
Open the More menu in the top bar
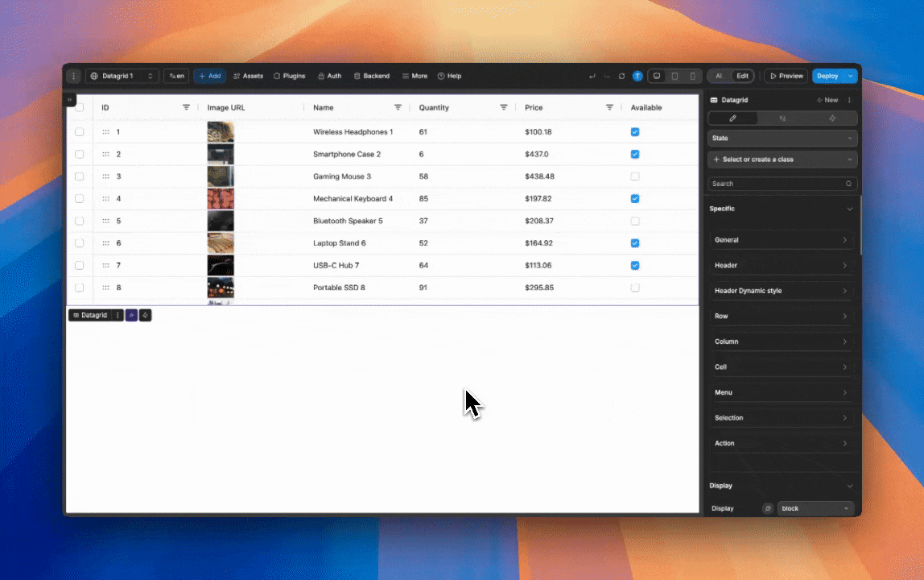pyautogui.click(x=414, y=76)
